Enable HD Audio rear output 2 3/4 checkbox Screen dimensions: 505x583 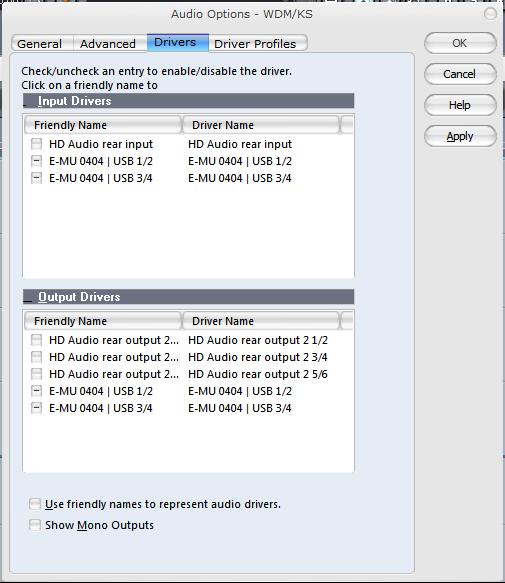36,357
